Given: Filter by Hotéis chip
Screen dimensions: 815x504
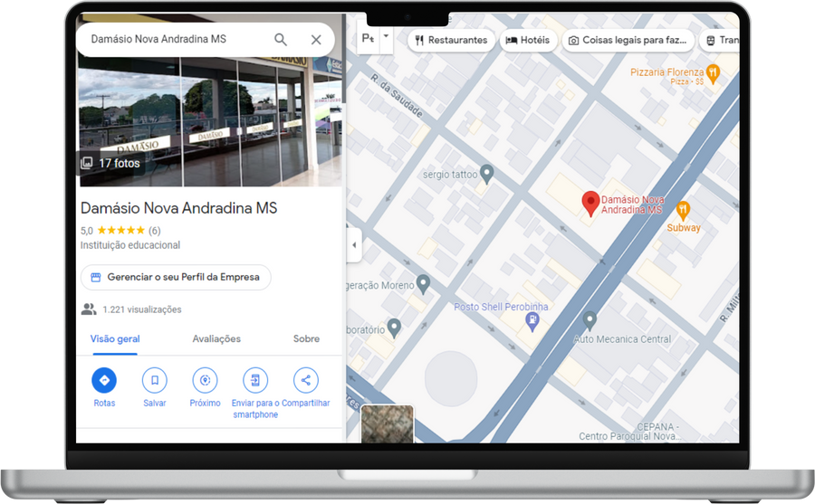Looking at the screenshot, I should point(528,40).
